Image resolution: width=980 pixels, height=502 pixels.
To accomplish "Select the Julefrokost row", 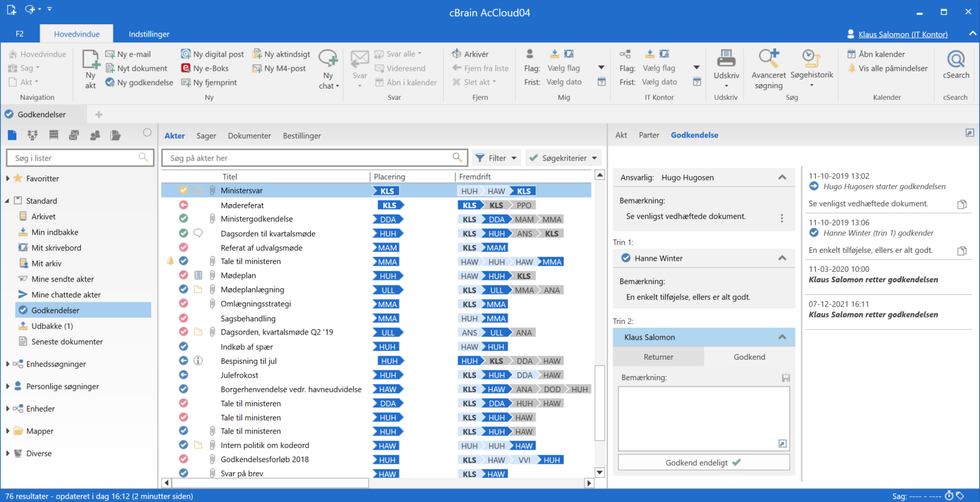I will (376, 375).
